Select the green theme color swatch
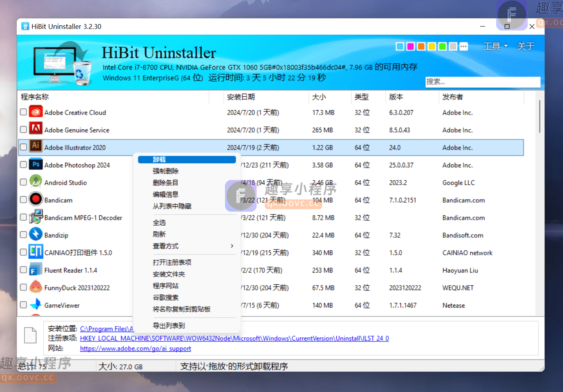563x392 pixels. click(x=443, y=46)
